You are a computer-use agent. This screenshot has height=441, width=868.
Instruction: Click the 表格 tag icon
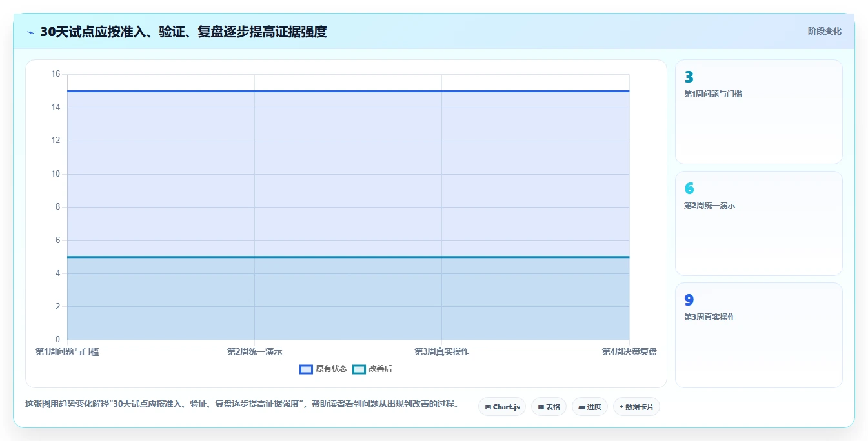coord(541,407)
